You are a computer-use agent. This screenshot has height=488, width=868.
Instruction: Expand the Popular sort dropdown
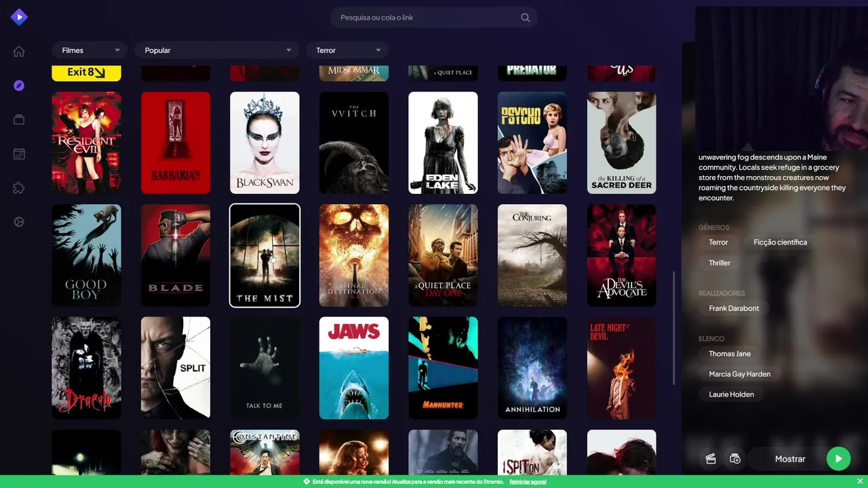coord(216,50)
